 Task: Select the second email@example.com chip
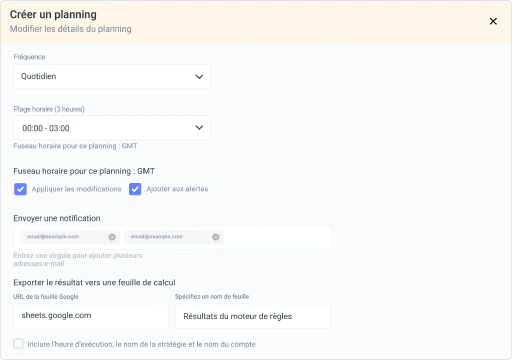[x=174, y=237]
